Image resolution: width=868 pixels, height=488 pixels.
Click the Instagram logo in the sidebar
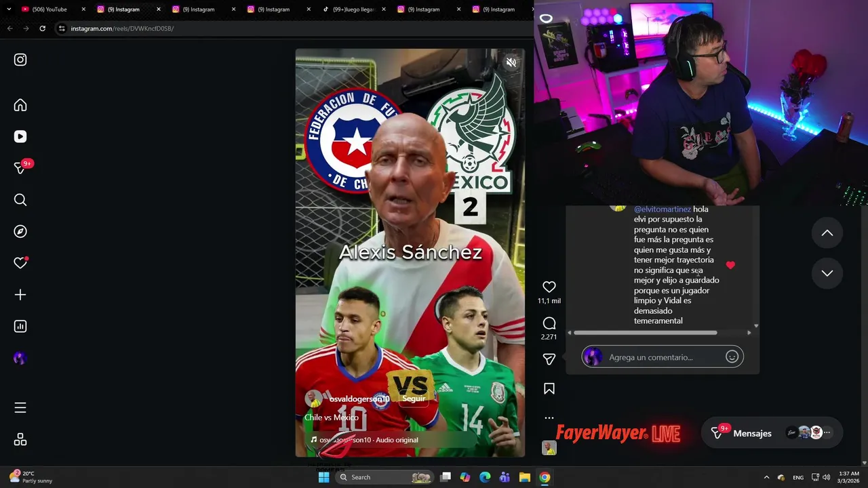tap(20, 60)
